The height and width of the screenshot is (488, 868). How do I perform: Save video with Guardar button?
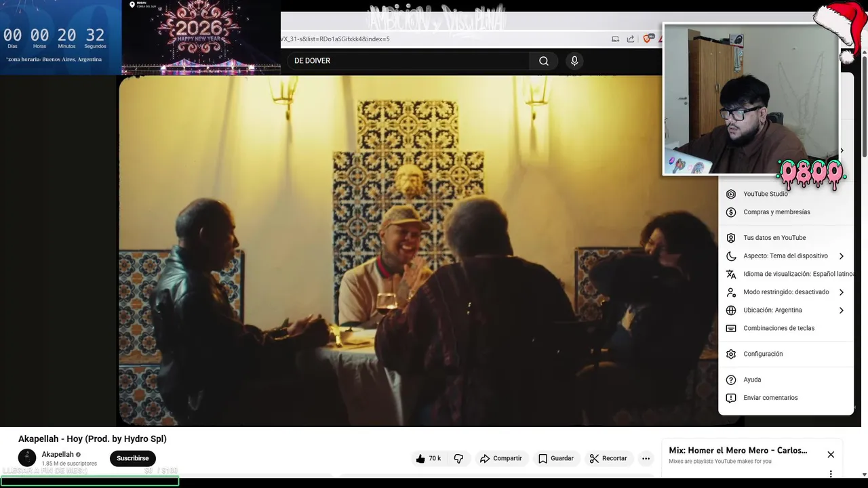pyautogui.click(x=555, y=459)
